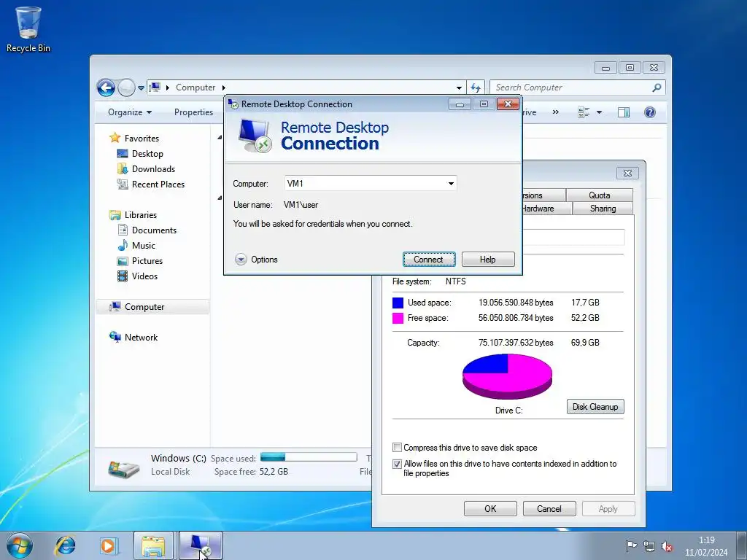Open Recent Places in navigation pane
The height and width of the screenshot is (560, 747).
(158, 184)
